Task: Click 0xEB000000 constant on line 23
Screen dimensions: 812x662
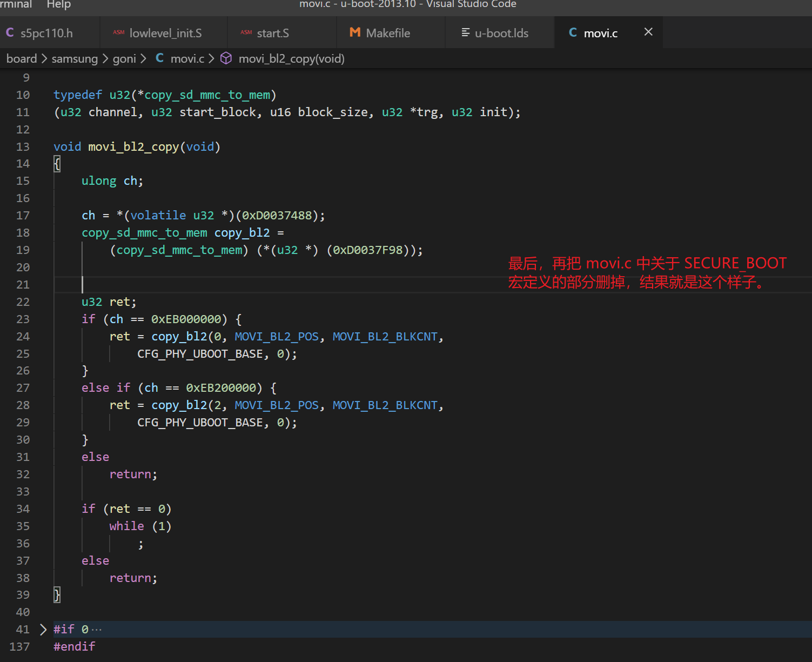Action: [x=186, y=319]
